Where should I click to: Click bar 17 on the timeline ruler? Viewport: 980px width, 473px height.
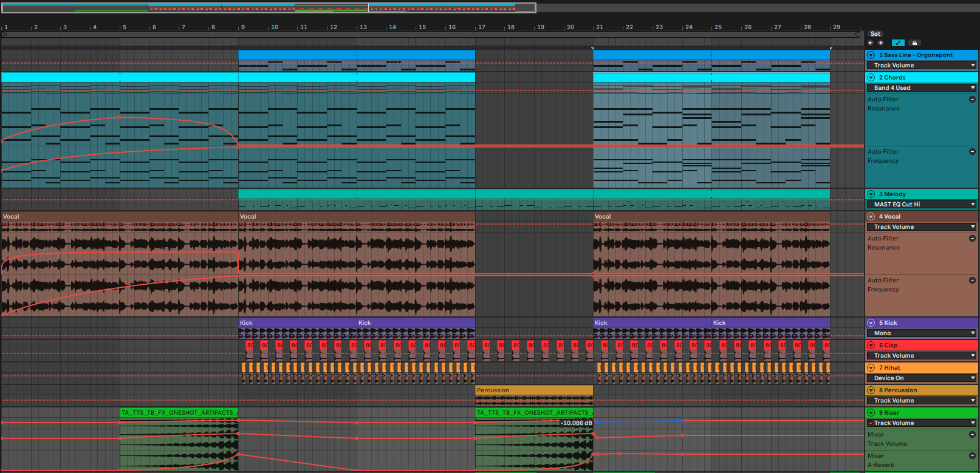[482, 27]
